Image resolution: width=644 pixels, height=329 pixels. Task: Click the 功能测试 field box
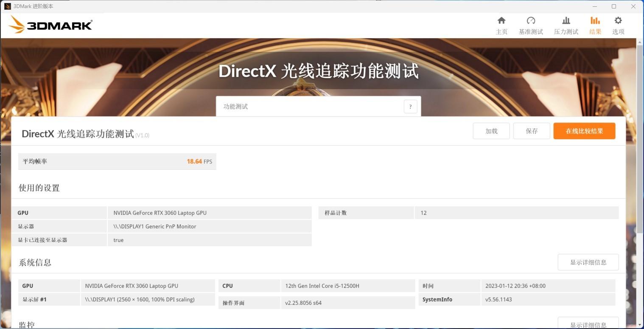point(318,106)
